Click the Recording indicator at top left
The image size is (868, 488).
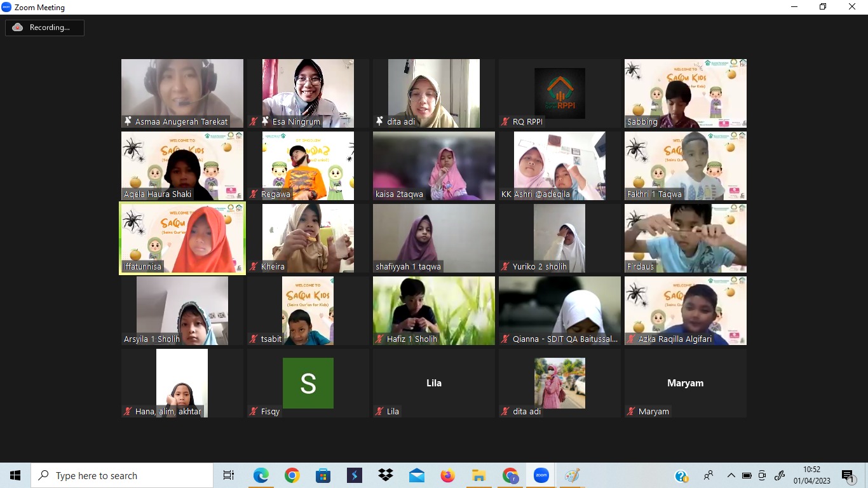click(x=44, y=27)
